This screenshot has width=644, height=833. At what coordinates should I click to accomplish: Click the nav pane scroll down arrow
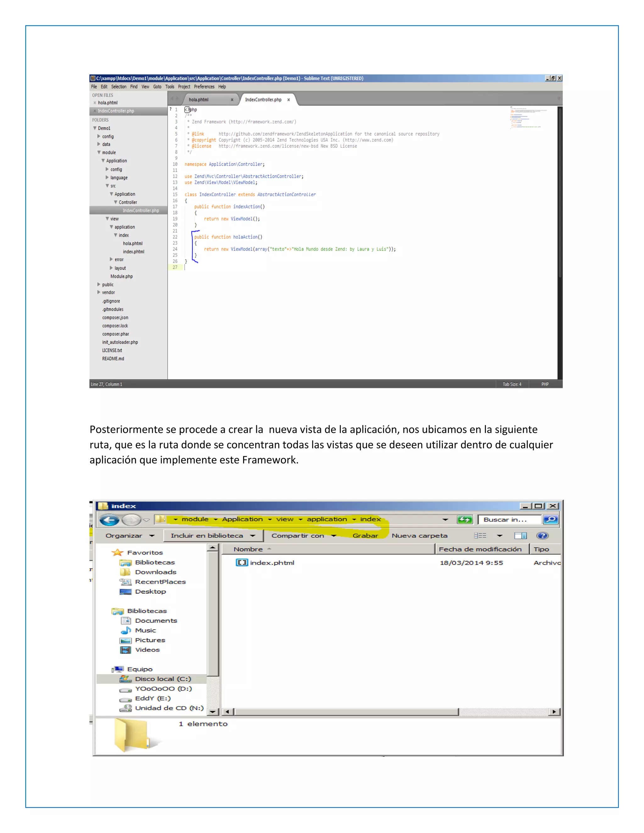(213, 712)
